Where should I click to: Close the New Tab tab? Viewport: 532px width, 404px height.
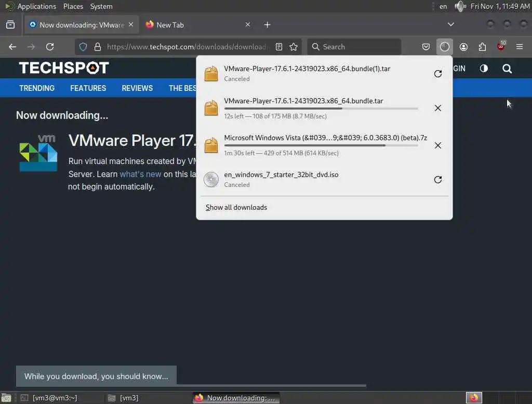[248, 25]
